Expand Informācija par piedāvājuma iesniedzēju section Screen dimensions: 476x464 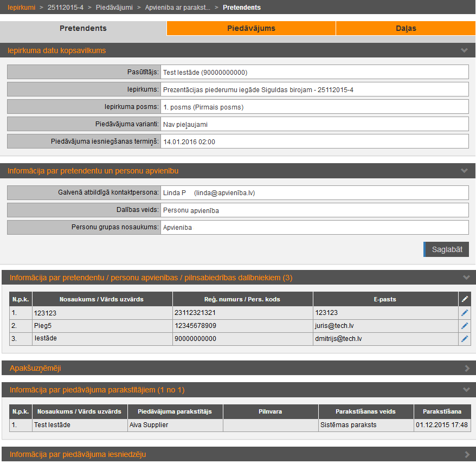click(x=466, y=454)
